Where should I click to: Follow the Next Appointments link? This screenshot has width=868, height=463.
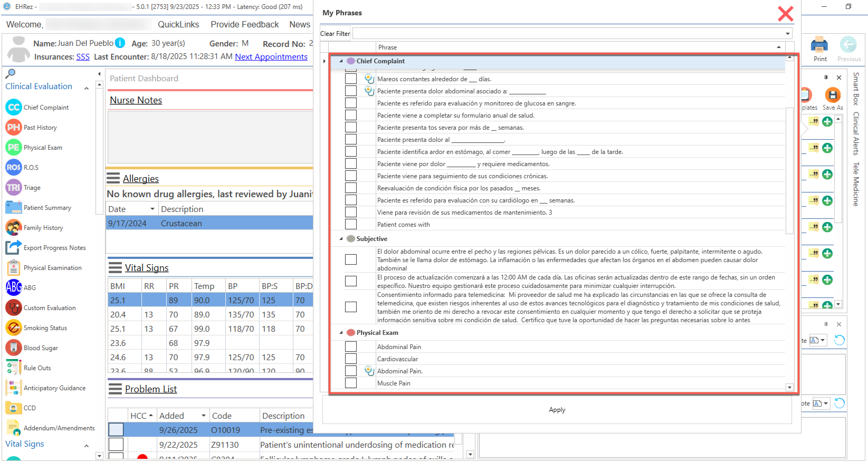271,57
